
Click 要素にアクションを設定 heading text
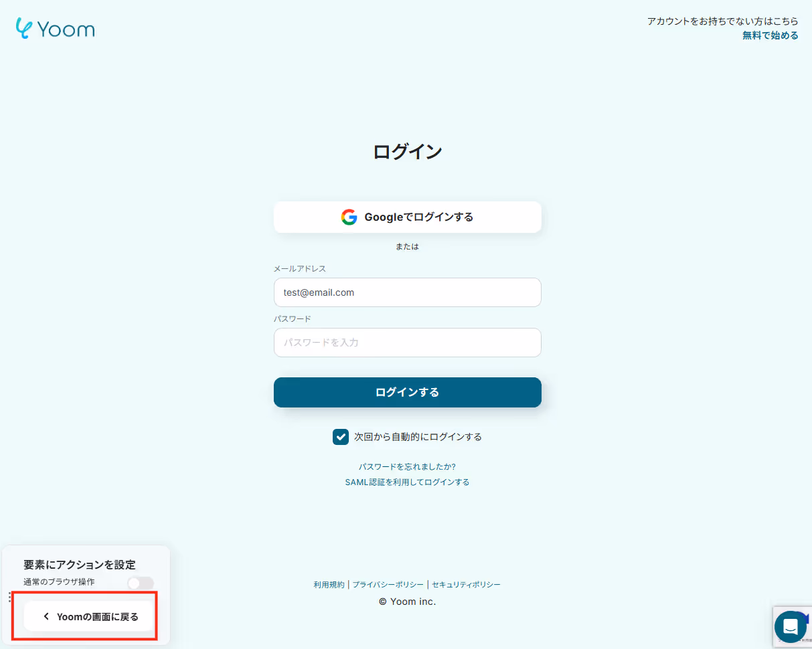click(80, 565)
